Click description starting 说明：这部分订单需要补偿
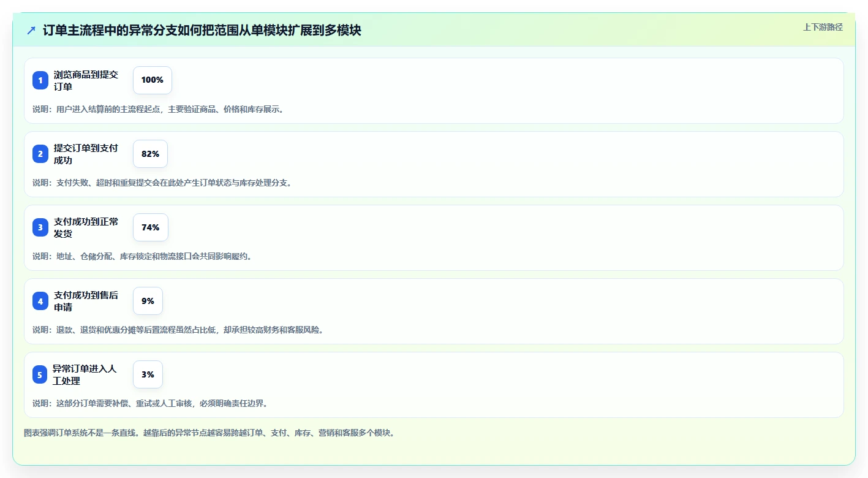This screenshot has width=868, height=478. click(150, 403)
